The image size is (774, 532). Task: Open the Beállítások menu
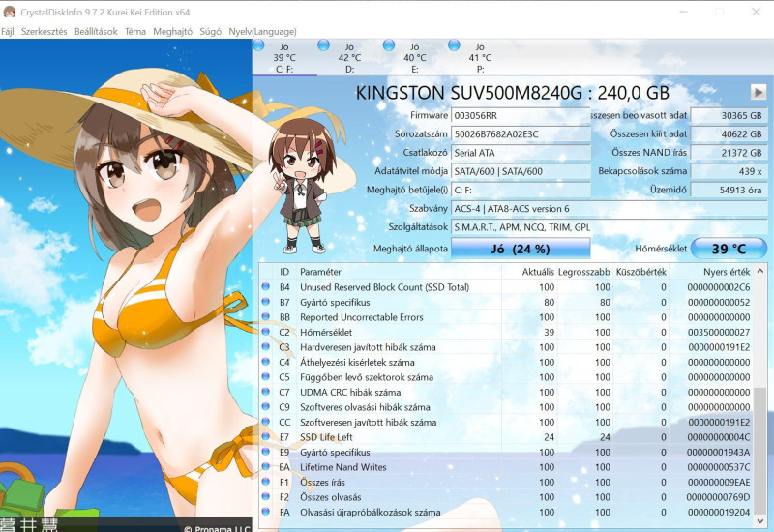coord(96,32)
